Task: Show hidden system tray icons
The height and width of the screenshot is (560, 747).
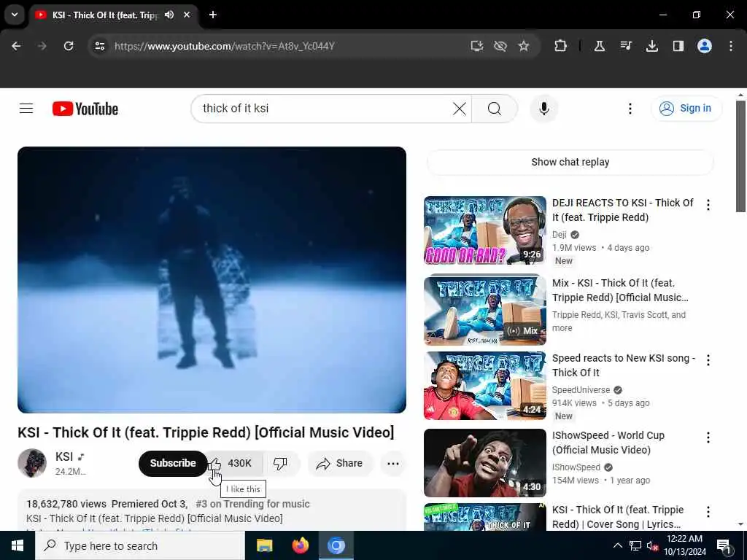Action: (x=617, y=545)
